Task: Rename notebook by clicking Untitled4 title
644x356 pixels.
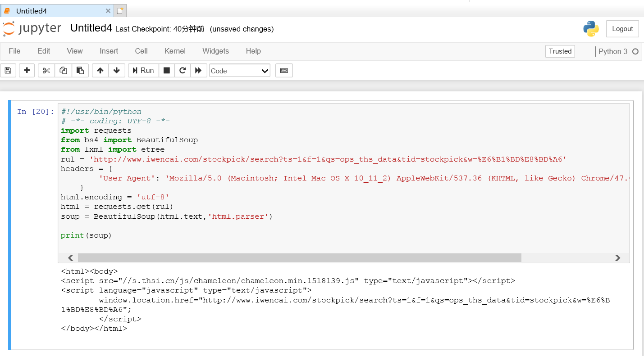Action: coord(91,28)
